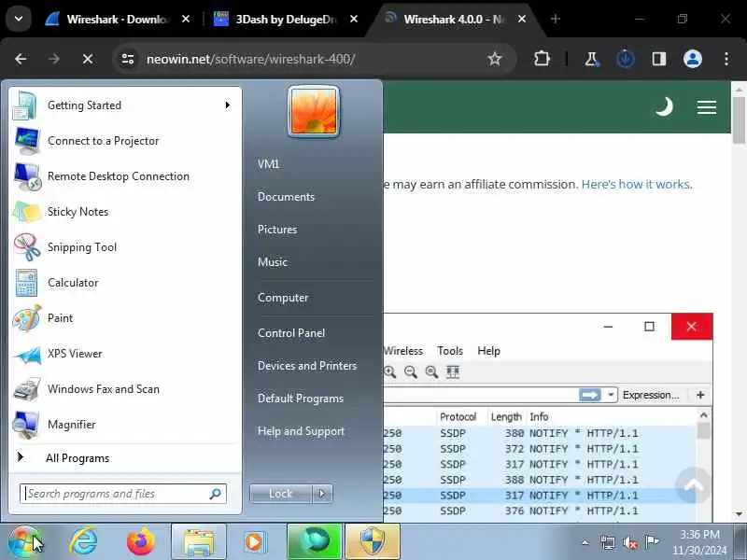Image resolution: width=747 pixels, height=560 pixels.
Task: Open Help and Support
Action: click(301, 431)
